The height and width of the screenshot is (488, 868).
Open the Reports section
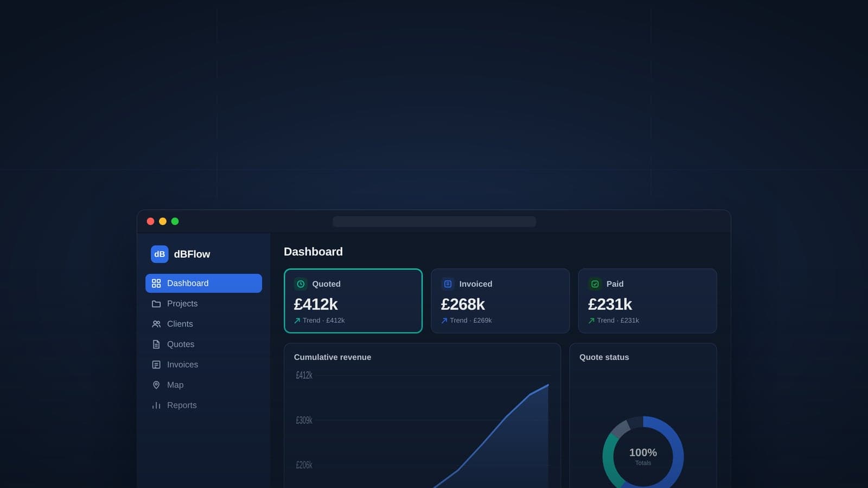pos(203,405)
